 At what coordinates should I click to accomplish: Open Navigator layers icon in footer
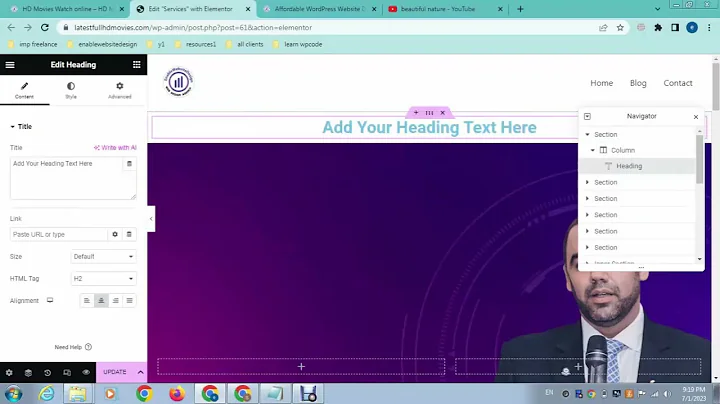[x=28, y=373]
